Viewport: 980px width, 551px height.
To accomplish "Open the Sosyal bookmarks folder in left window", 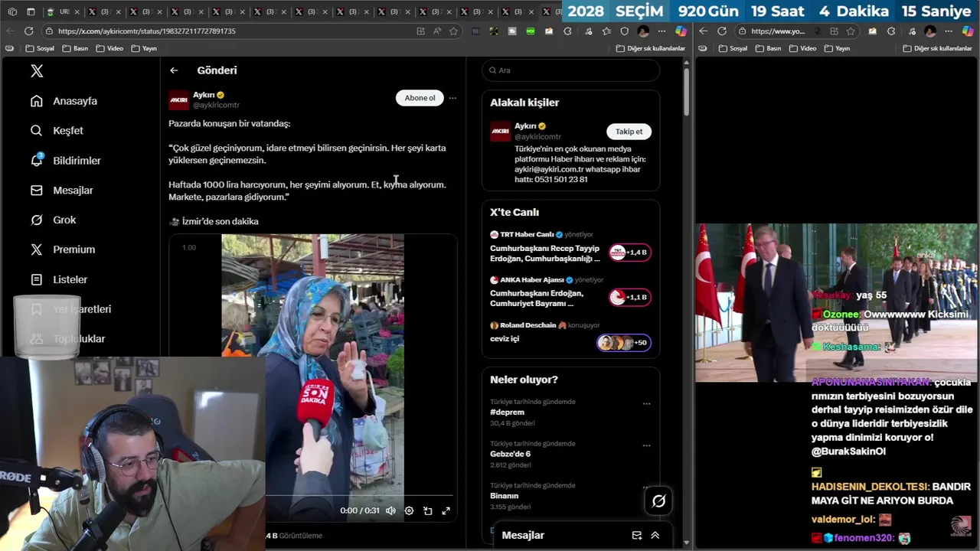I will 40,48.
